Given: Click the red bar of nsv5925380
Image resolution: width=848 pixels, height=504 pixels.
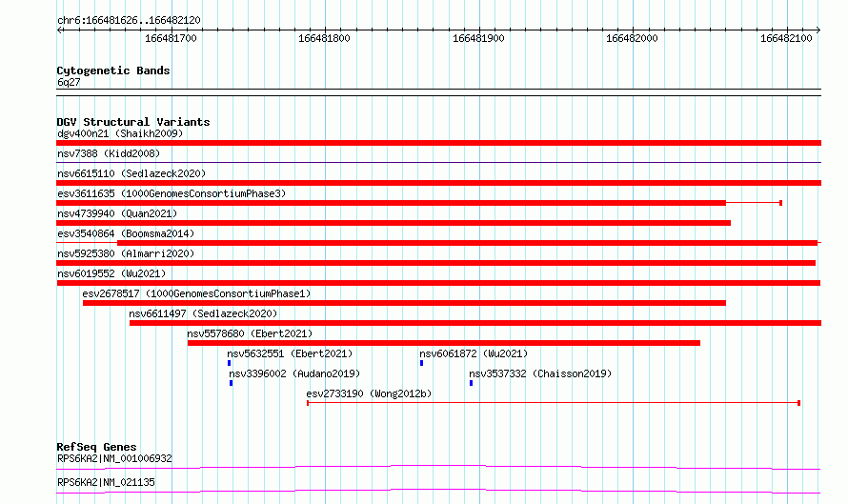Looking at the screenshot, I should (435, 263).
